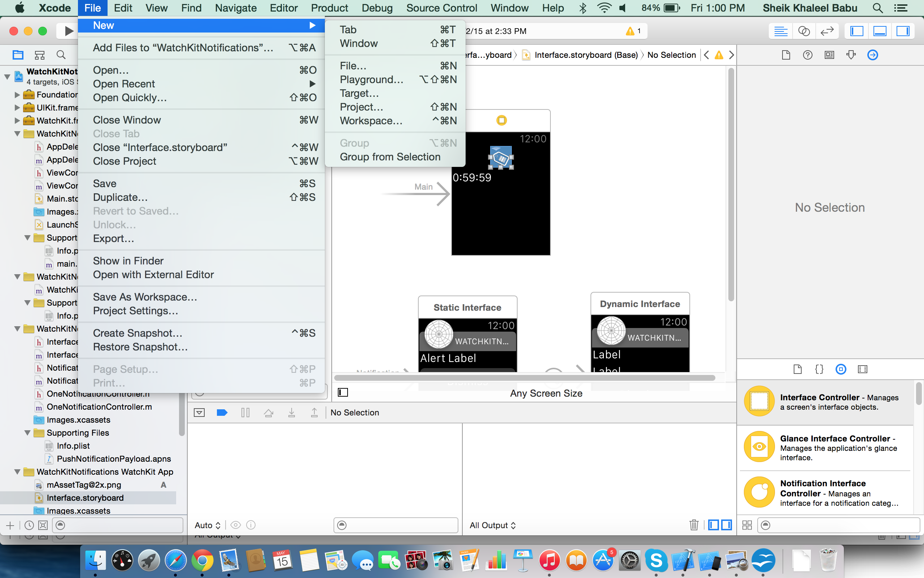The image size is (924, 578).
Task: Show the variables view pane toggle
Action: click(x=713, y=525)
